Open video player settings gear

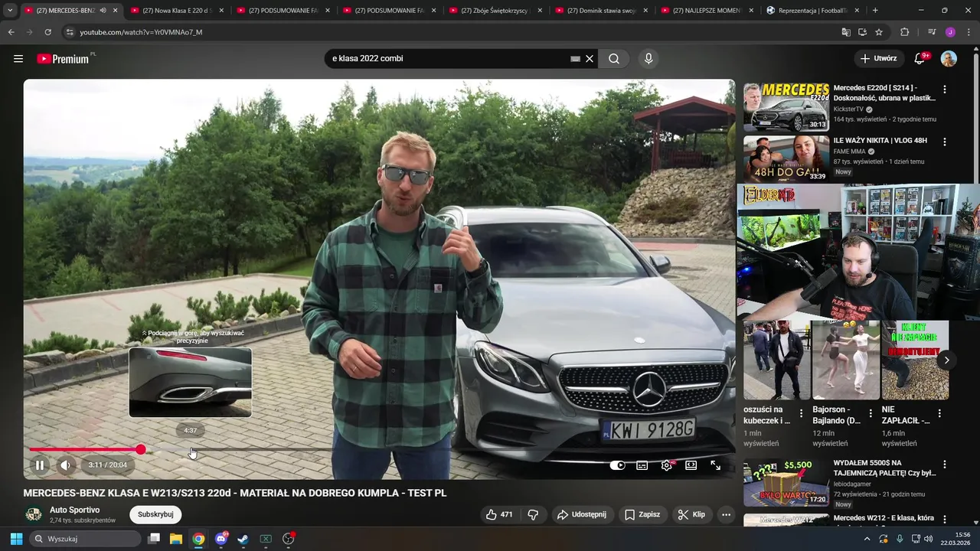[x=667, y=465]
